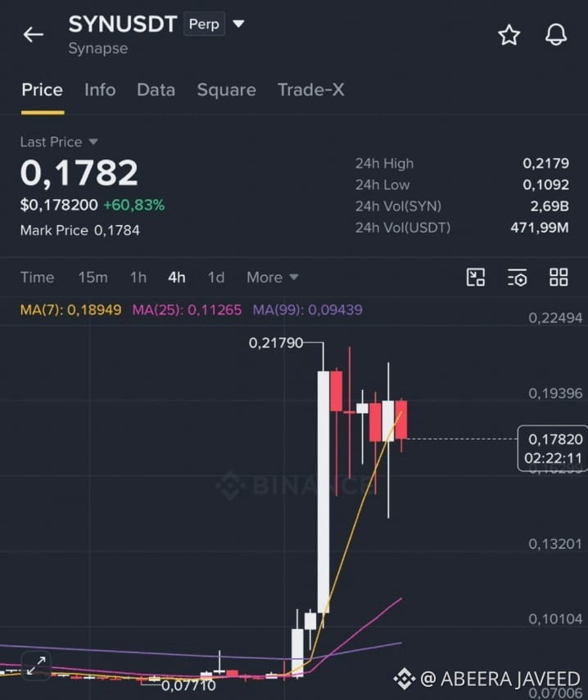Expand chart to fullscreen with arrows icon
Image resolution: width=588 pixels, height=700 pixels.
tap(36, 665)
